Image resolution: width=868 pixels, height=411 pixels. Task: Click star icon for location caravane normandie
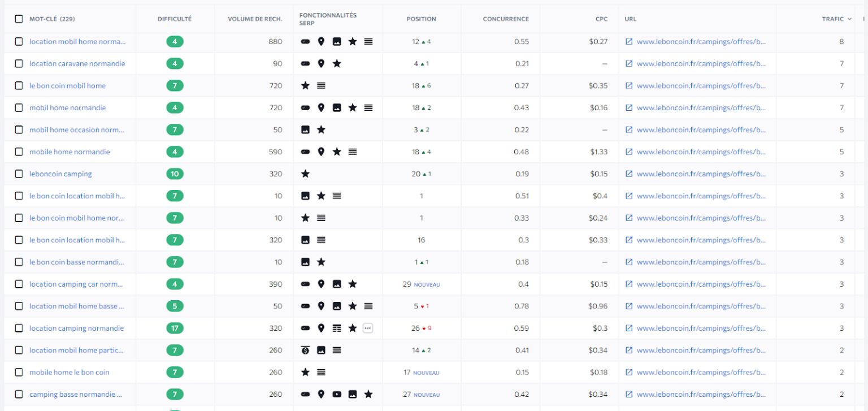[x=337, y=64]
